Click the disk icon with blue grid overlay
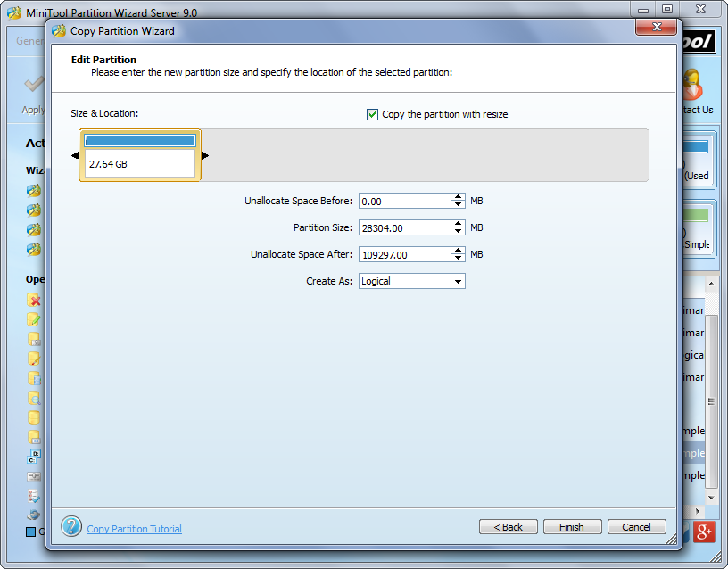This screenshot has width=728, height=569. pyautogui.click(x=33, y=379)
